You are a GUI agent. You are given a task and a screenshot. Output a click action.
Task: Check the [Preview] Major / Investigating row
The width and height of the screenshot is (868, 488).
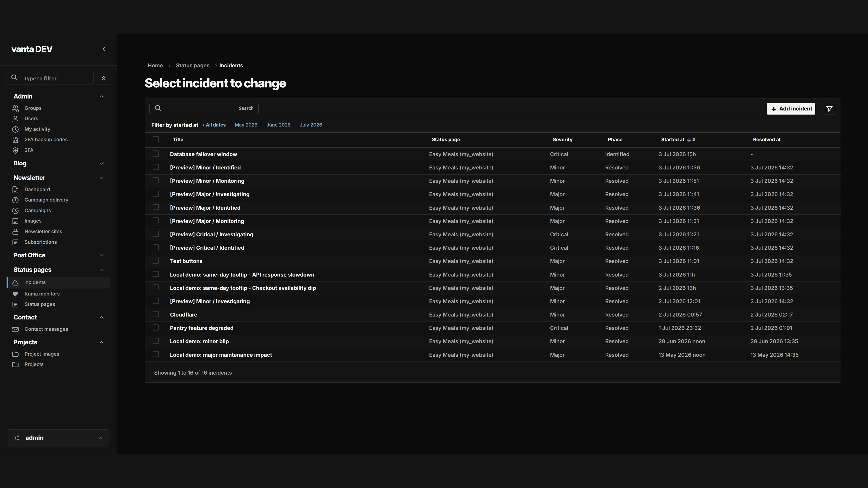pos(156,194)
